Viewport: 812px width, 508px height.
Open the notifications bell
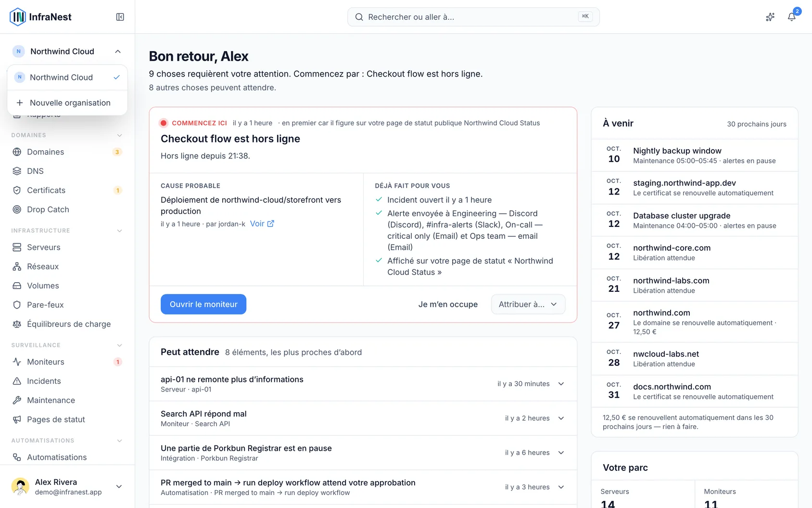point(791,17)
